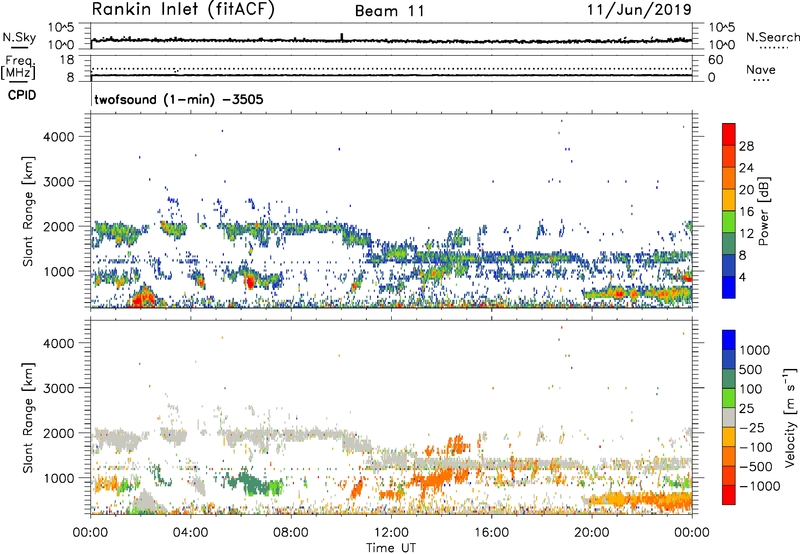800x554 pixels.
Task: Click the "-100" label on velocity color bar
Action: 755,447
